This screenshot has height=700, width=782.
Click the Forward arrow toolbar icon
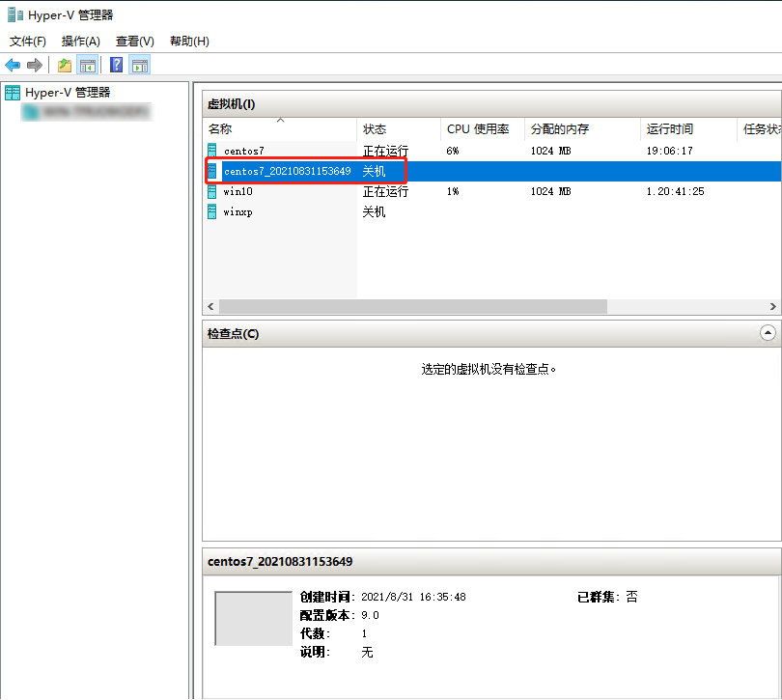35,65
